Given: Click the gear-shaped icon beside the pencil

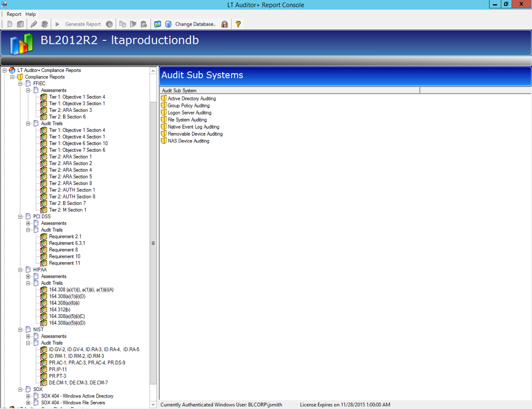Looking at the screenshot, I should click(44, 24).
